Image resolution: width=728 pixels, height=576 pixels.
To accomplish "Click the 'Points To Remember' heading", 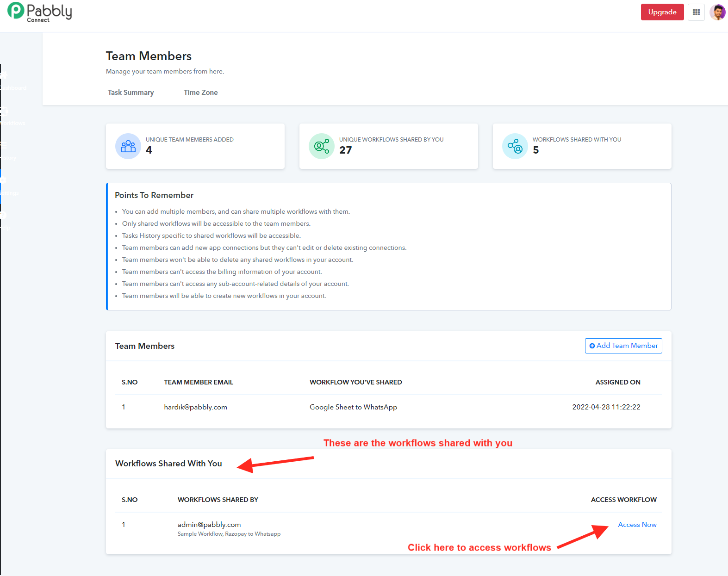I will pyautogui.click(x=154, y=195).
